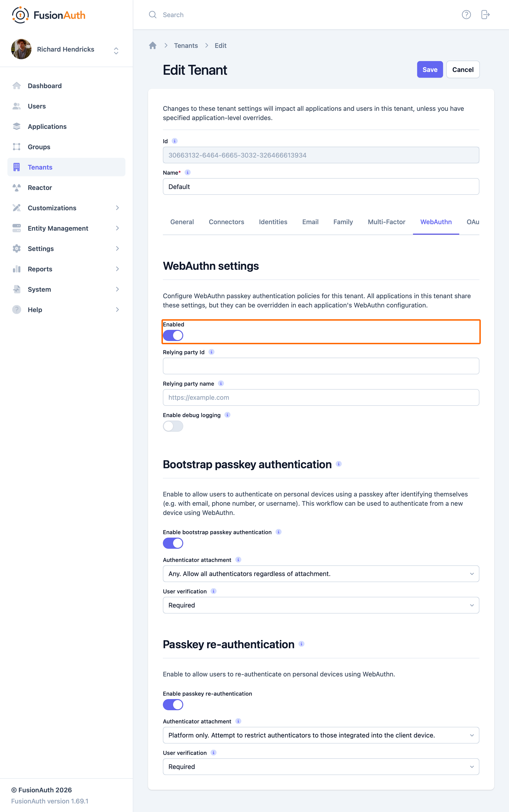
Task: Open bootstrap Authenticator attachment dropdown showing Any
Action: click(321, 574)
